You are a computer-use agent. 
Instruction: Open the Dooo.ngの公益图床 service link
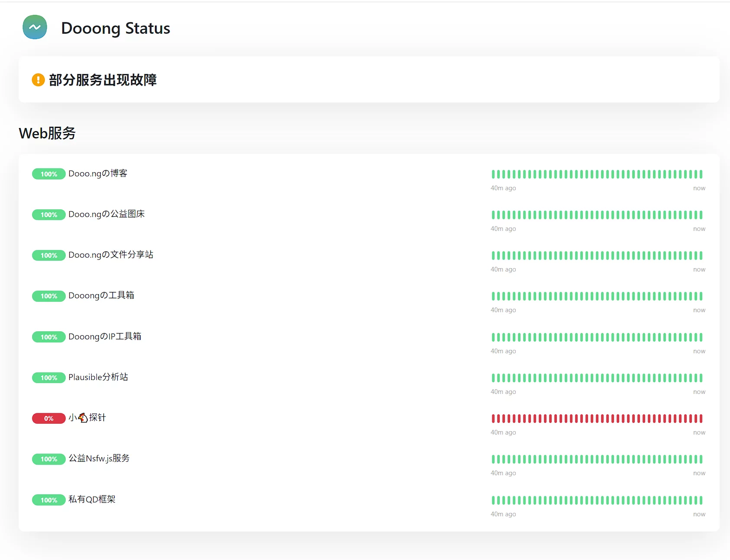tap(106, 214)
